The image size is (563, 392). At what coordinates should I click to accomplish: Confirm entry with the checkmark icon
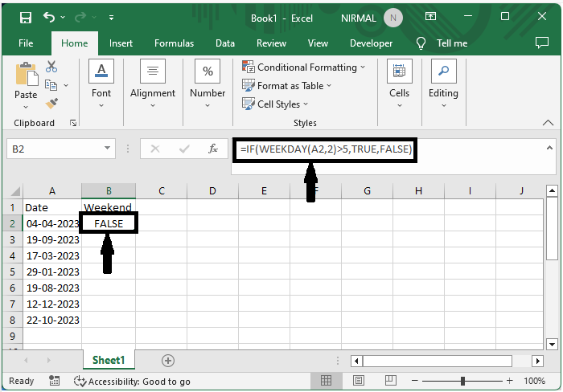[184, 149]
